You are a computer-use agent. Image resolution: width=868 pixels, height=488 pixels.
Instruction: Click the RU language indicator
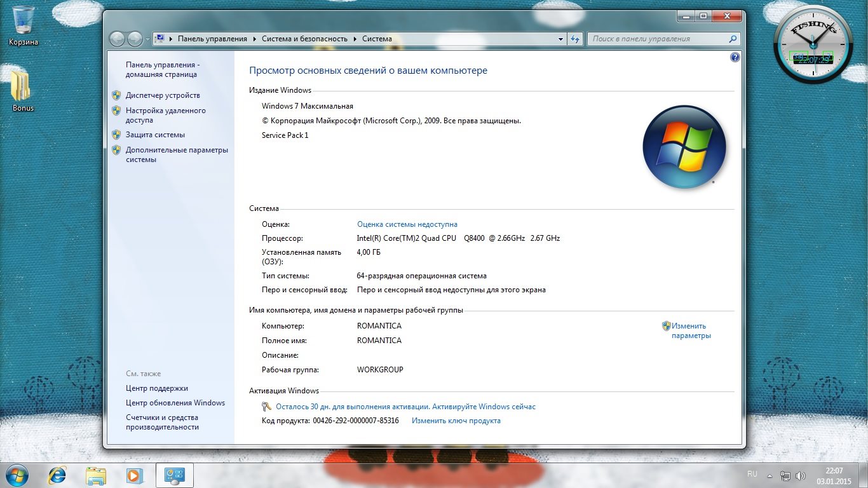point(752,474)
